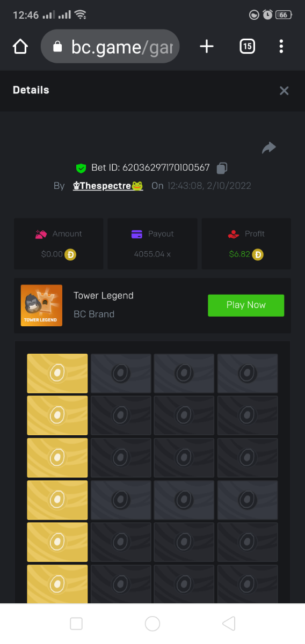Open the tab switcher showing 15
The height and width of the screenshot is (644, 305).
click(247, 47)
